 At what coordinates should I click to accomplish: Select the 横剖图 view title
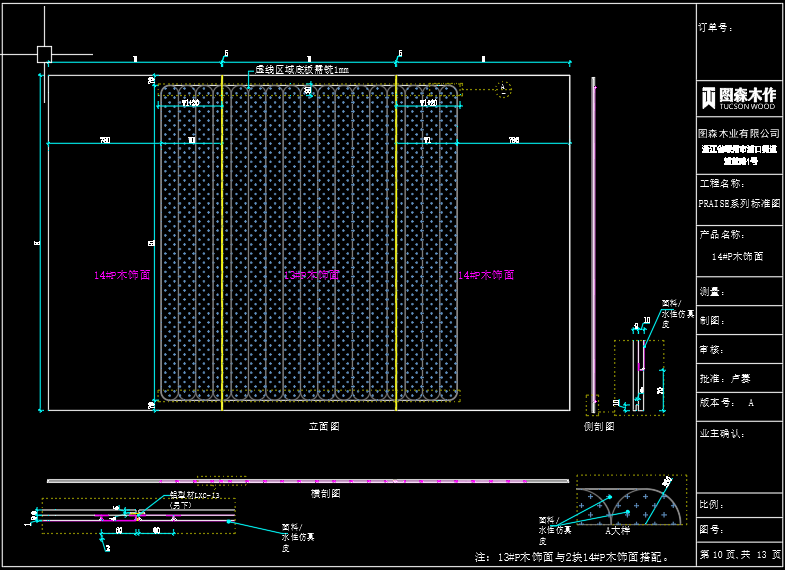point(325,493)
